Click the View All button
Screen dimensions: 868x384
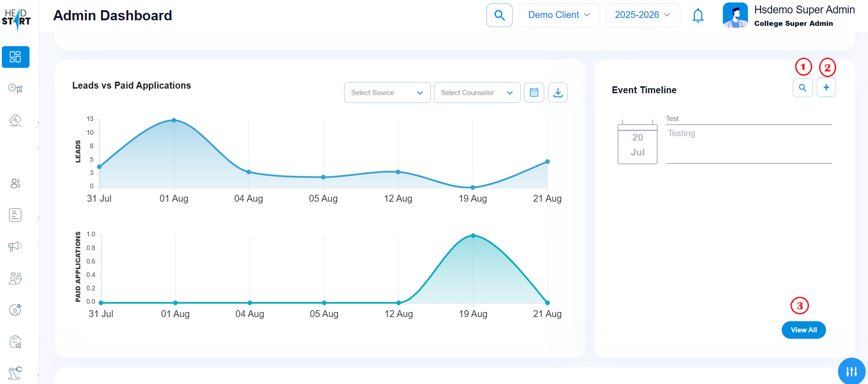click(803, 330)
